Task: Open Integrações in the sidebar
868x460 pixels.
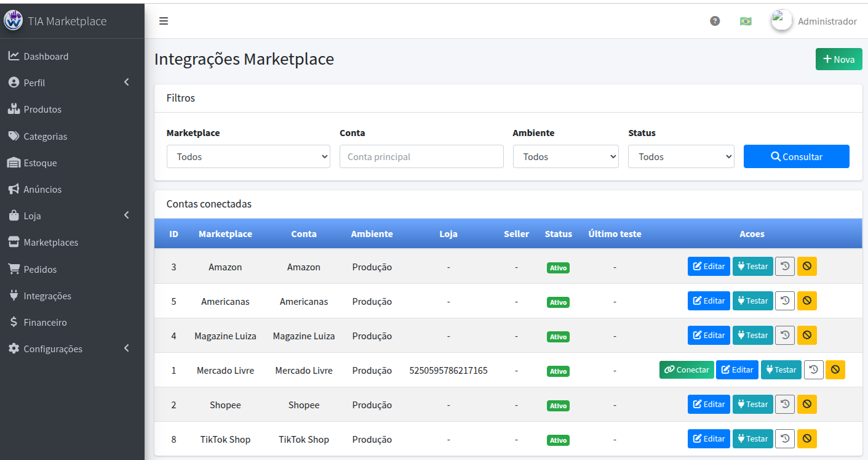Action: [72, 296]
